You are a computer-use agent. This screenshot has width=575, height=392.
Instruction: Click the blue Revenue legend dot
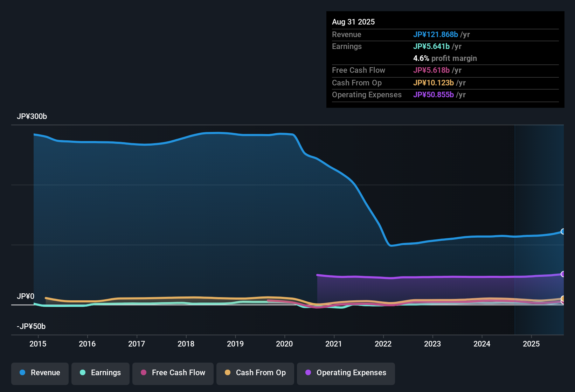(22, 372)
